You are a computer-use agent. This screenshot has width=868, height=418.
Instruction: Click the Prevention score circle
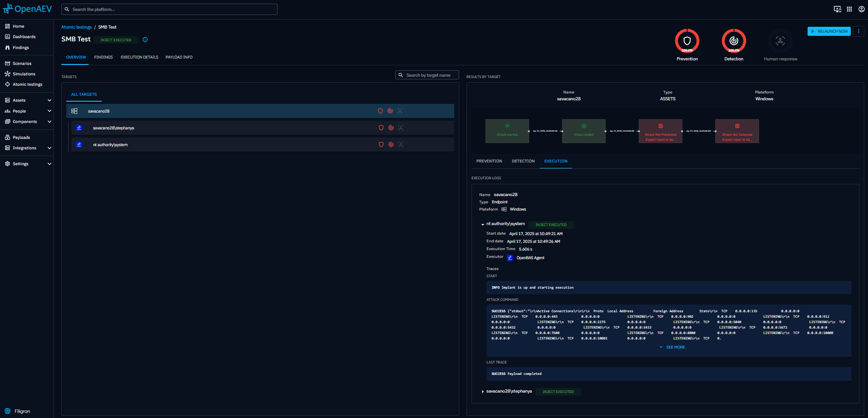[x=687, y=41]
